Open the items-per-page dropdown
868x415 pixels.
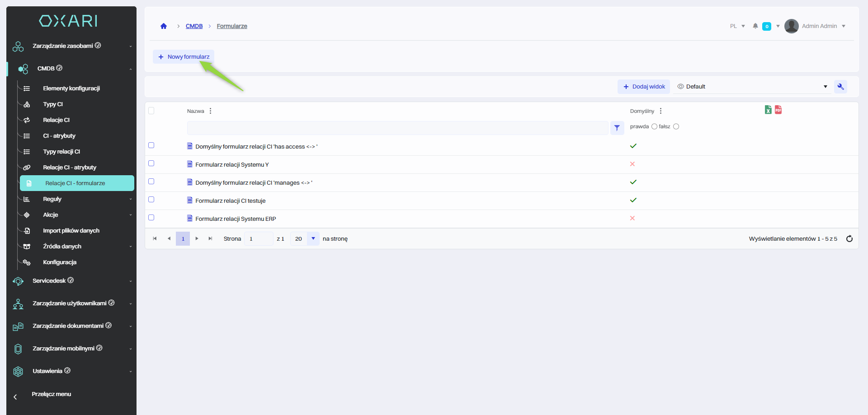point(313,239)
